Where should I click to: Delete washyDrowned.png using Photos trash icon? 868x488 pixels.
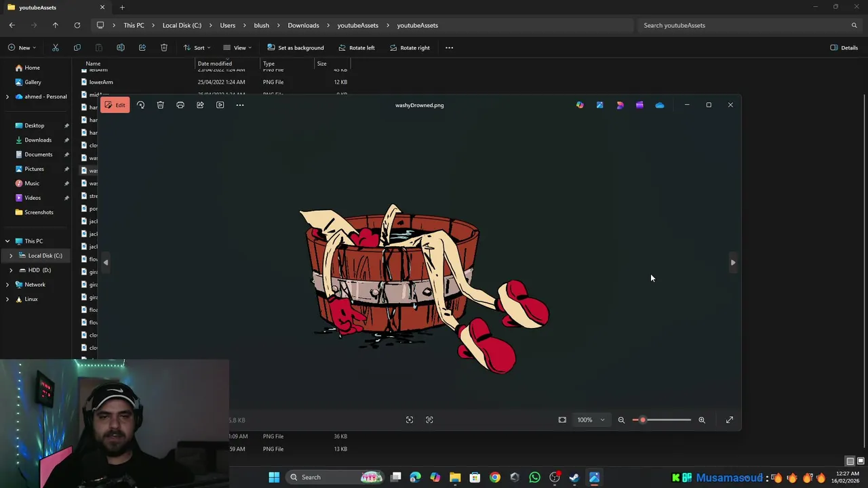(x=160, y=105)
